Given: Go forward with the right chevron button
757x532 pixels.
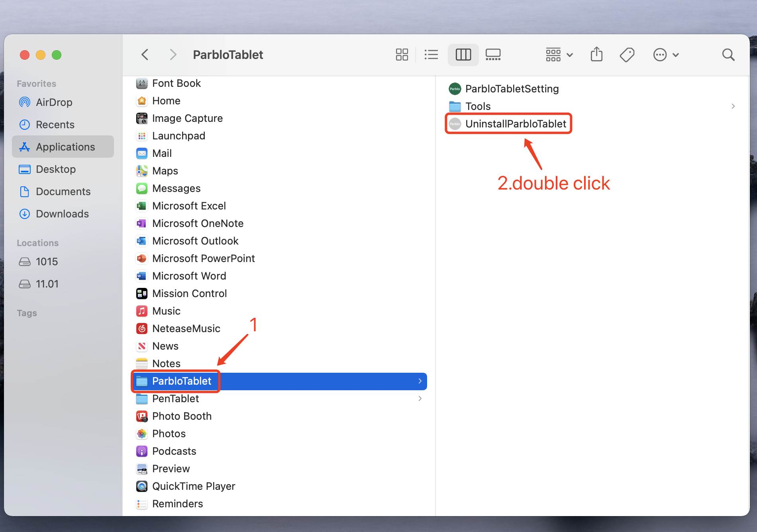Looking at the screenshot, I should click(173, 55).
